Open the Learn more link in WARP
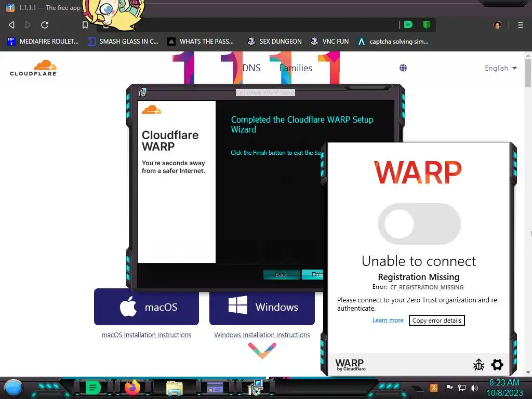This screenshot has width=532, height=399. [388, 320]
